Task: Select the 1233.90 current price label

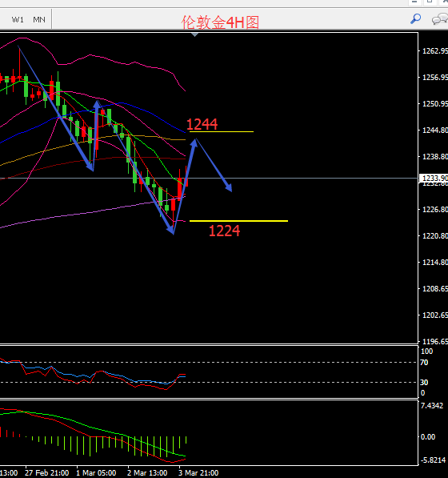Action: 434,178
